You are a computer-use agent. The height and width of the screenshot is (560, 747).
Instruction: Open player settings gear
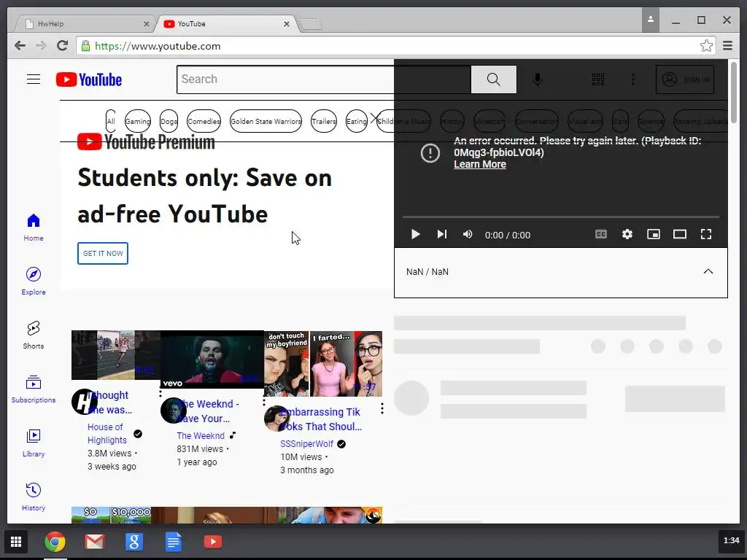pos(627,234)
